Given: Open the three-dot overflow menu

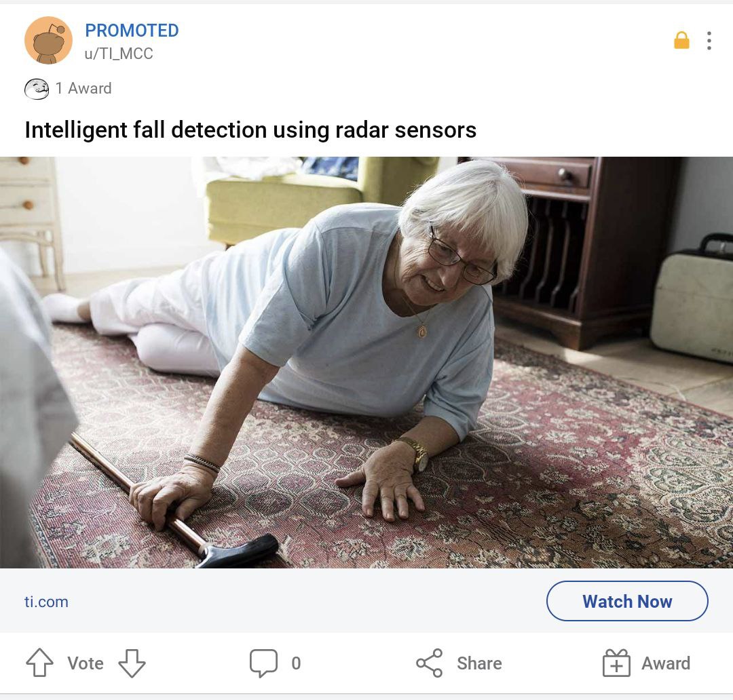Looking at the screenshot, I should click(x=709, y=41).
